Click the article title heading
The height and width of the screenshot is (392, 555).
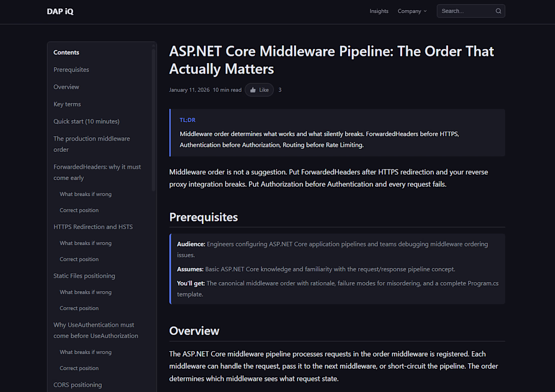(331, 60)
